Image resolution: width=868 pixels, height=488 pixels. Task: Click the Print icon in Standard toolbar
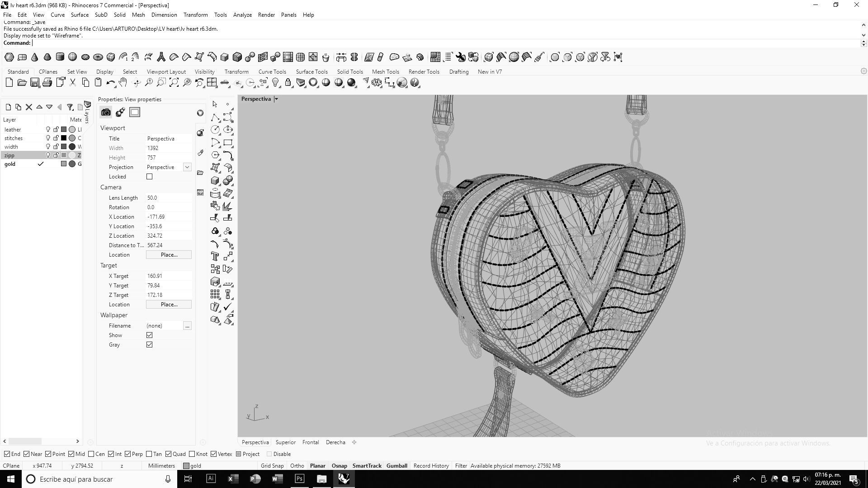pos(47,83)
